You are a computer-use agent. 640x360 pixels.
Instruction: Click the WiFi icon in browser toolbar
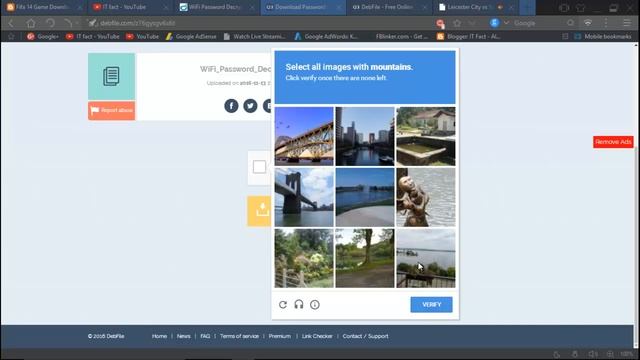(588, 23)
